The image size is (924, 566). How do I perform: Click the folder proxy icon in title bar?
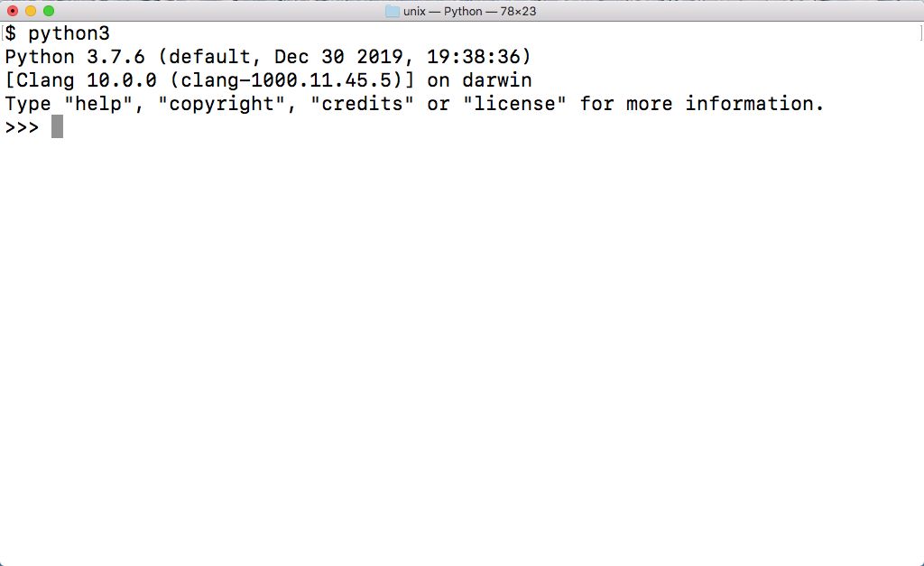[393, 11]
